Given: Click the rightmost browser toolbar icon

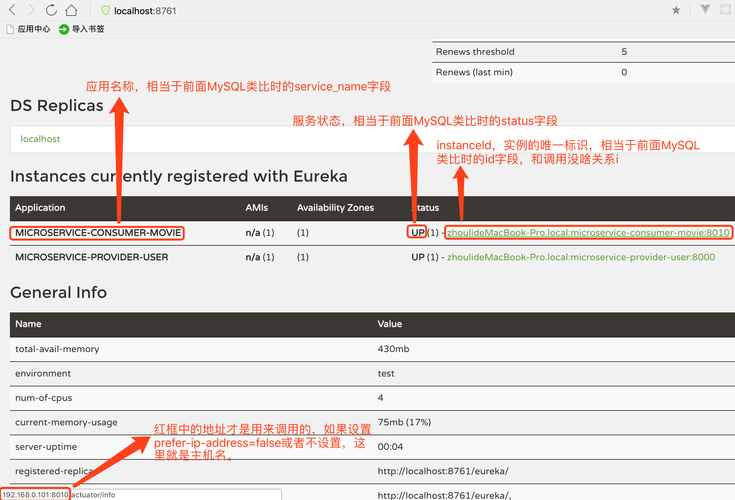Looking at the screenshot, I should coord(727,10).
